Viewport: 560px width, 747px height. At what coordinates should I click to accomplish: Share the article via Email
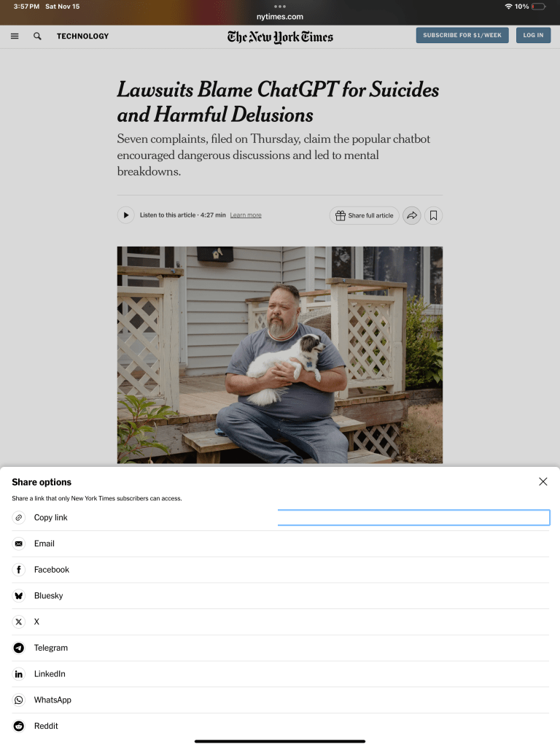coord(44,543)
